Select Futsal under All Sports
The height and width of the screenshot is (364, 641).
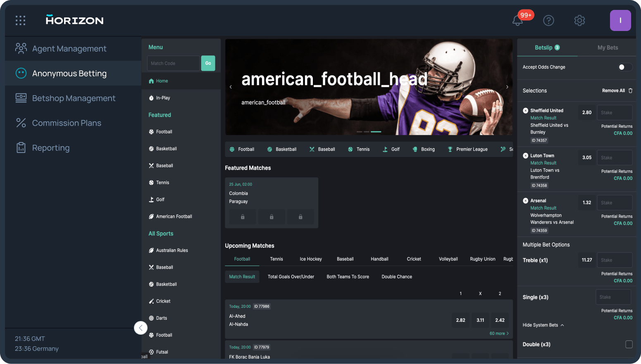(x=181, y=352)
